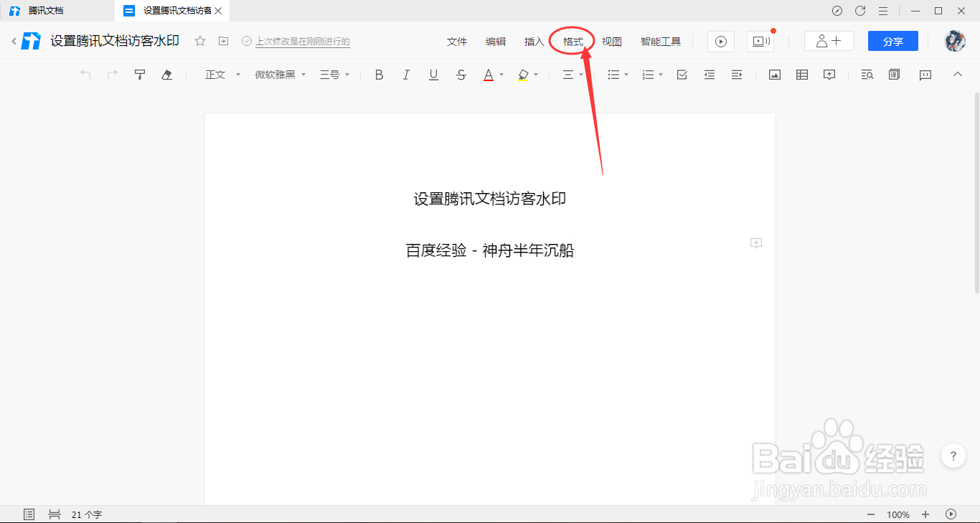The width and height of the screenshot is (980, 523).
Task: Click the 100% zoom level
Action: tap(898, 514)
